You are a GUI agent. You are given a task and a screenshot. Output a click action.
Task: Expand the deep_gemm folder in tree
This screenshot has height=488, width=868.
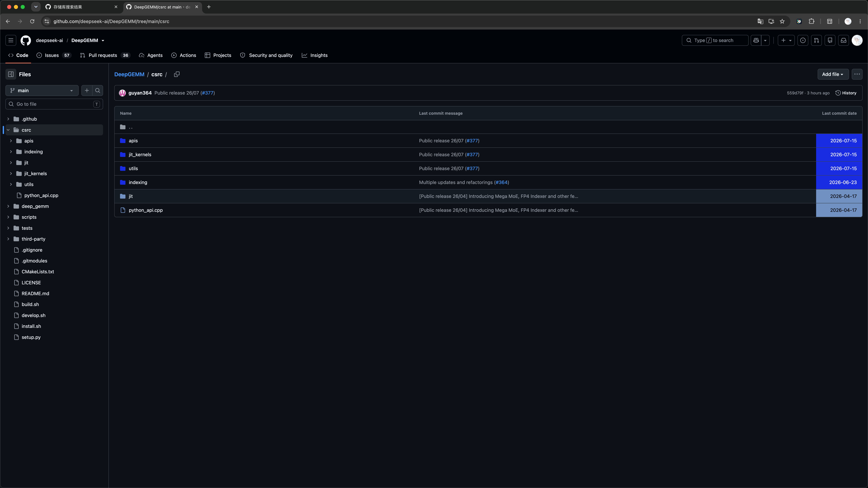(8, 206)
